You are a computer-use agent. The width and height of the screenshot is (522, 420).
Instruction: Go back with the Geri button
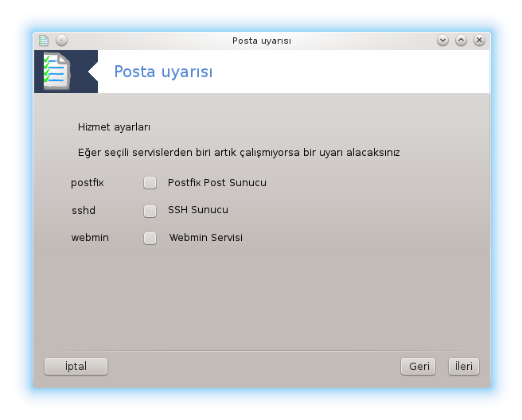pos(418,367)
